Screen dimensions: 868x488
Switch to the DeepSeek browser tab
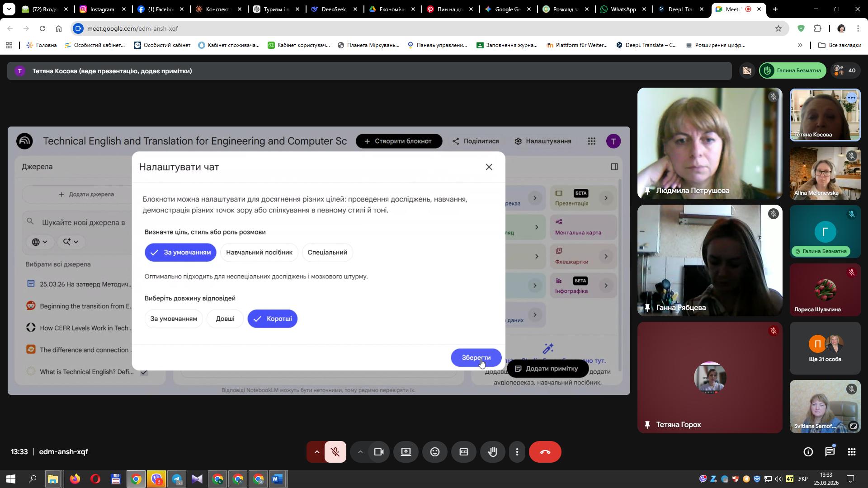[x=333, y=9]
